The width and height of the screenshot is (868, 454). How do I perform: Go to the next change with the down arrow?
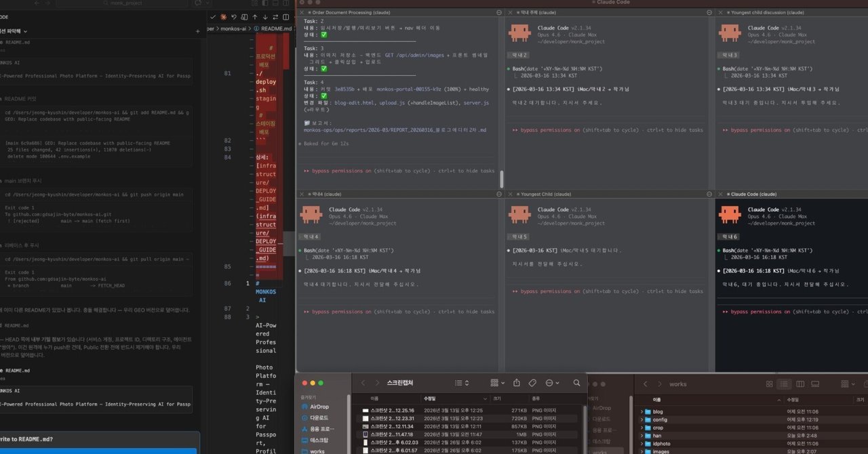coord(266,16)
